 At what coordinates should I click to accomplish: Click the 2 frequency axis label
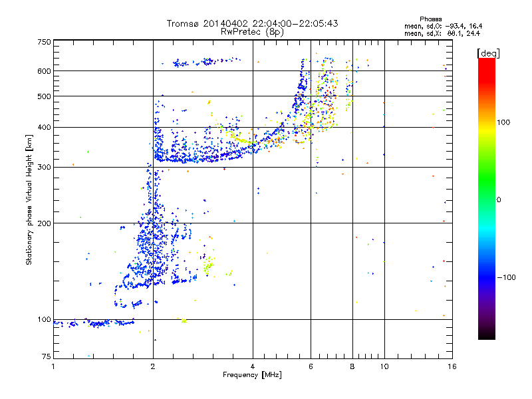(153, 366)
